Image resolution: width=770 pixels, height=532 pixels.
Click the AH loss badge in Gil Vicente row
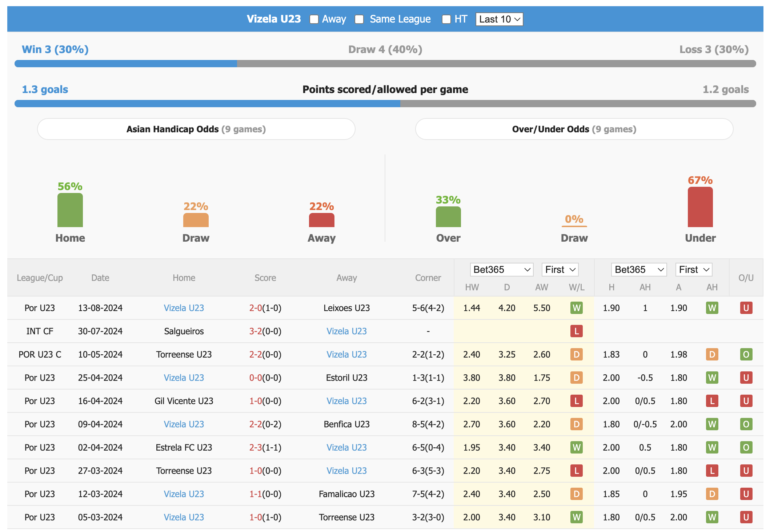712,401
